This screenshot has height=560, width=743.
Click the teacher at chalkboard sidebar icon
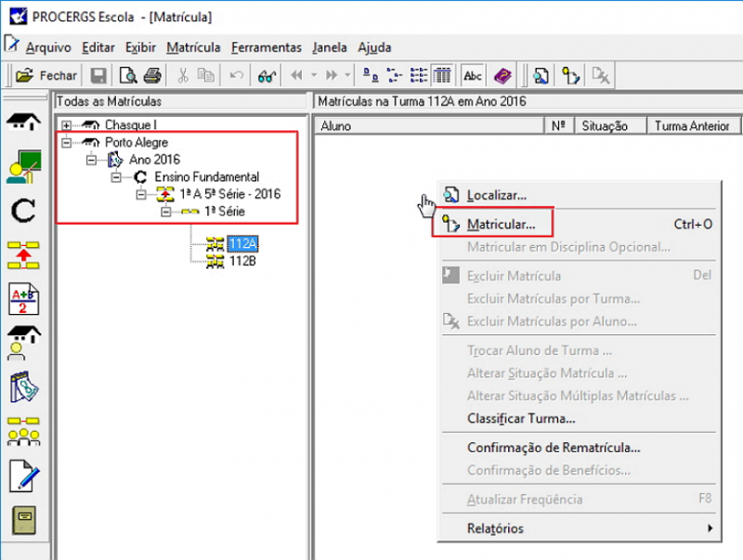24,167
